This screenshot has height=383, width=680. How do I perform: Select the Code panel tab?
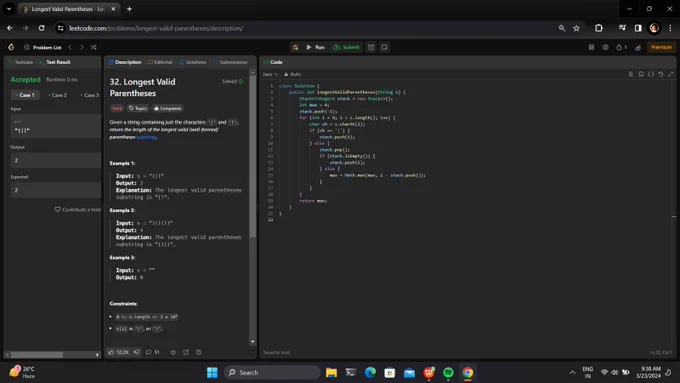tap(273, 62)
